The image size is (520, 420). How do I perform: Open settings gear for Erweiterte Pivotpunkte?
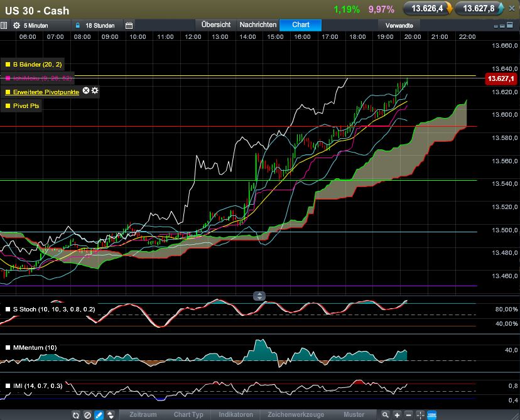tap(95, 91)
